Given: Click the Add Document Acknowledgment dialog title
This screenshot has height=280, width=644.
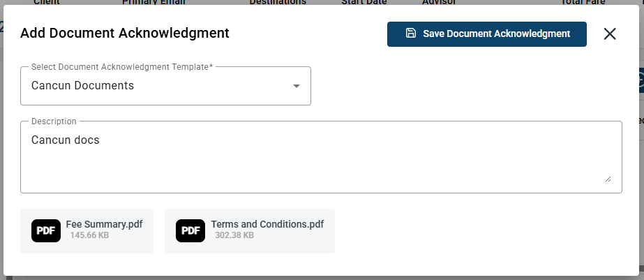Looking at the screenshot, I should pyautogui.click(x=125, y=34).
